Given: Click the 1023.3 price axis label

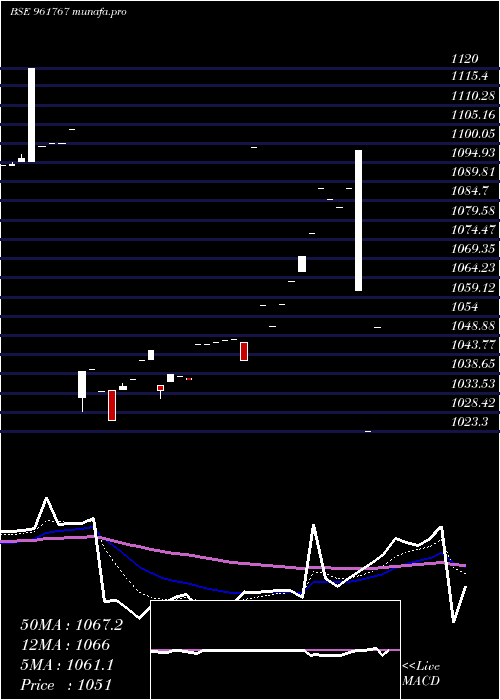Looking at the screenshot, I should (469, 421).
